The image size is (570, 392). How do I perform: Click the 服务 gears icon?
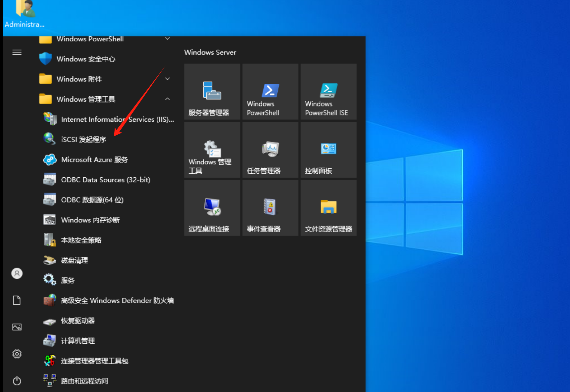pos(50,280)
